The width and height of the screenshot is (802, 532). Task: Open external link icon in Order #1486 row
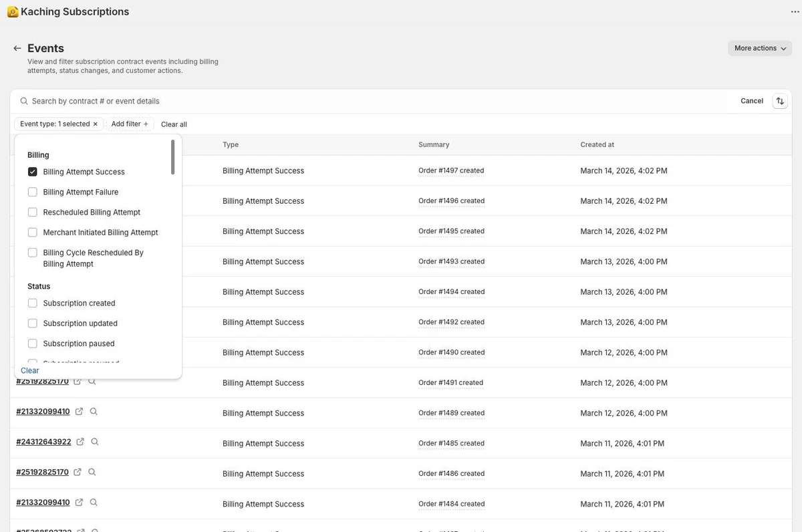[78, 472]
